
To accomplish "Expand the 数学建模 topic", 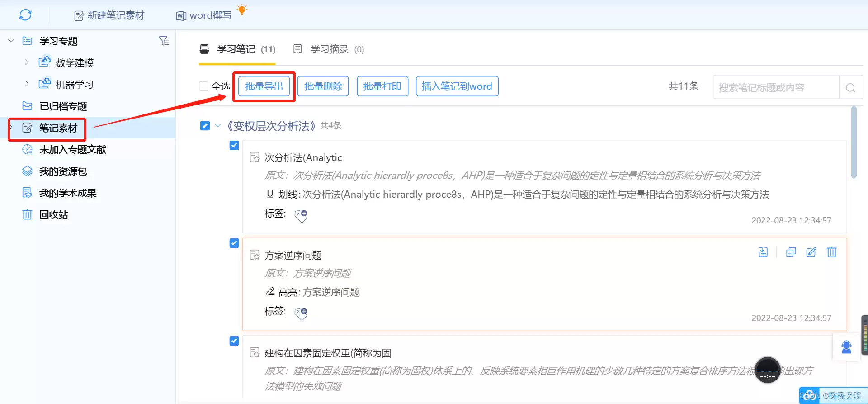I will 27,62.
